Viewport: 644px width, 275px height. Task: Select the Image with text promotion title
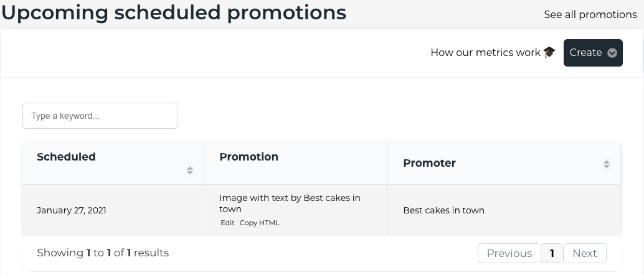(290, 203)
